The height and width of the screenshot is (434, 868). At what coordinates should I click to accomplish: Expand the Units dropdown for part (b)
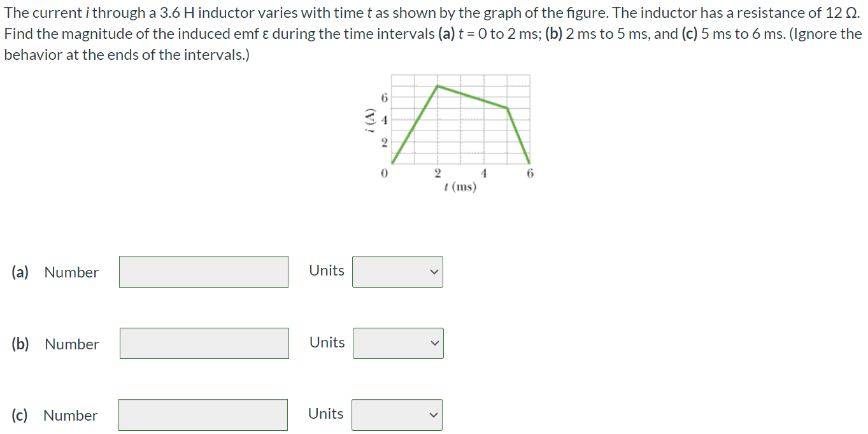point(398,344)
